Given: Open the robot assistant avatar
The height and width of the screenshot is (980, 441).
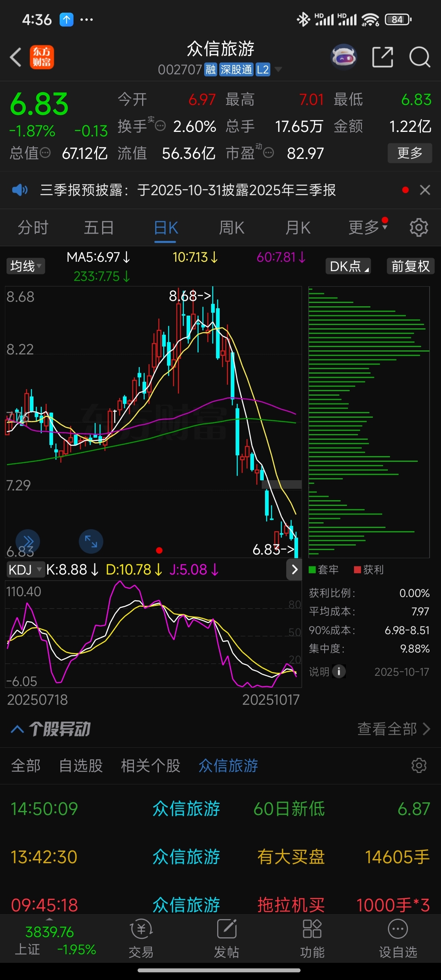Looking at the screenshot, I should pos(344,57).
